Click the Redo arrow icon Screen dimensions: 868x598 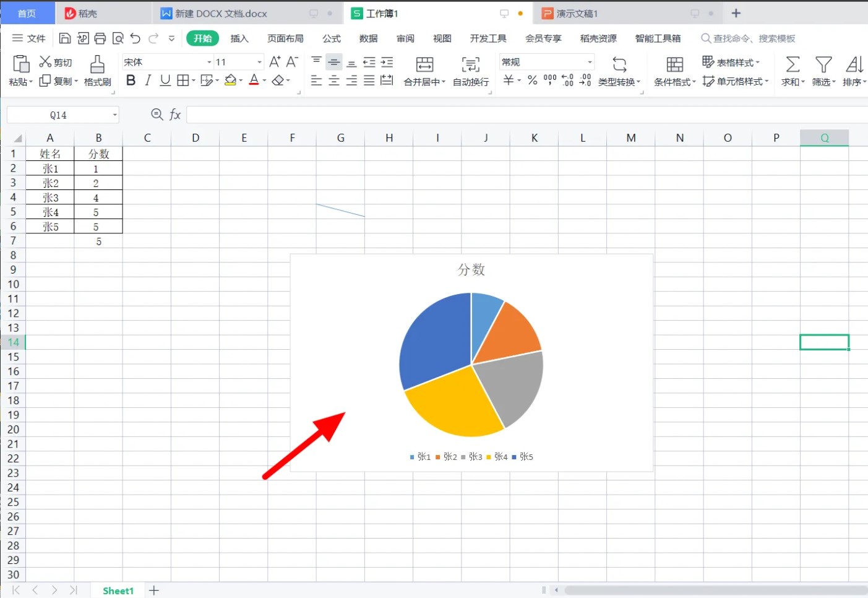point(153,38)
